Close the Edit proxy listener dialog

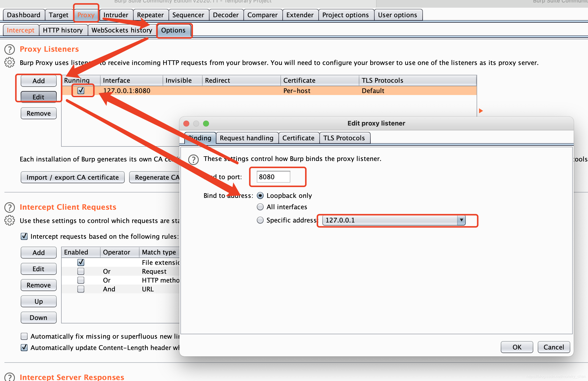pyautogui.click(x=187, y=123)
